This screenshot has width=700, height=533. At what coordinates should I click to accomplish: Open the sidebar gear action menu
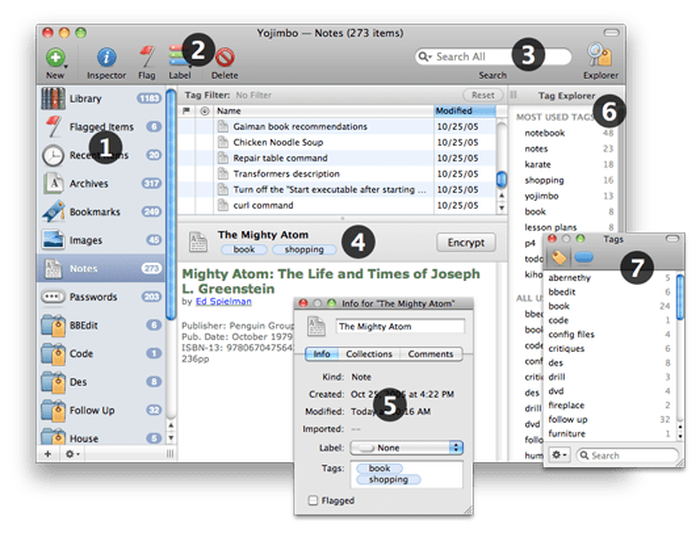71,454
